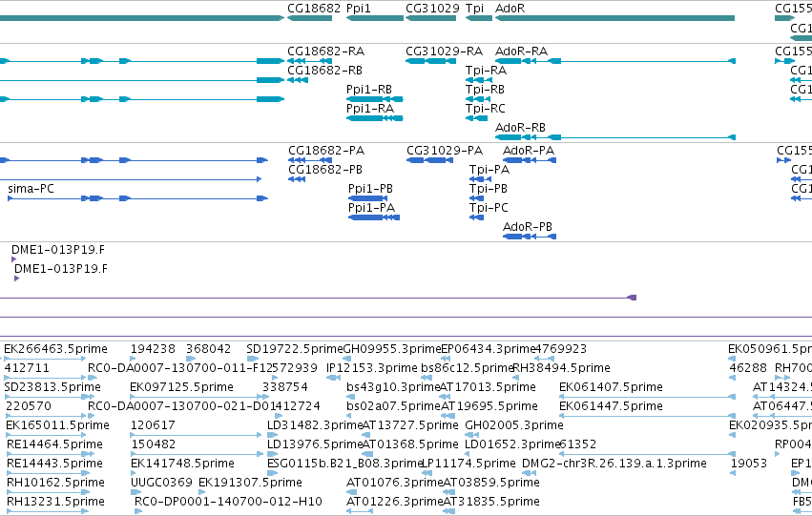Select EST RH38494.5prime
This screenshot has width=812, height=516.
(x=515, y=378)
